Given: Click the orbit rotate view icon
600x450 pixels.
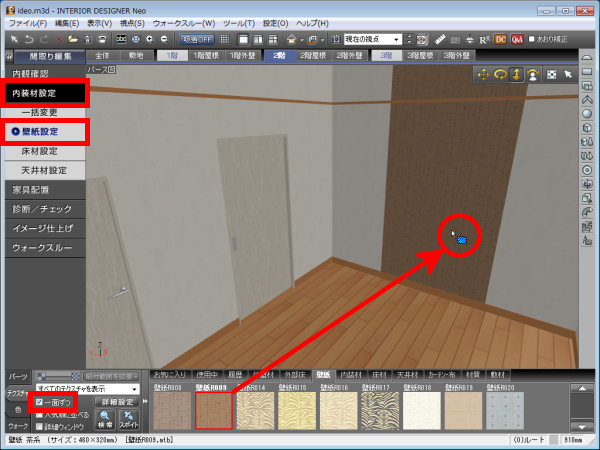Looking at the screenshot, I should click(501, 74).
